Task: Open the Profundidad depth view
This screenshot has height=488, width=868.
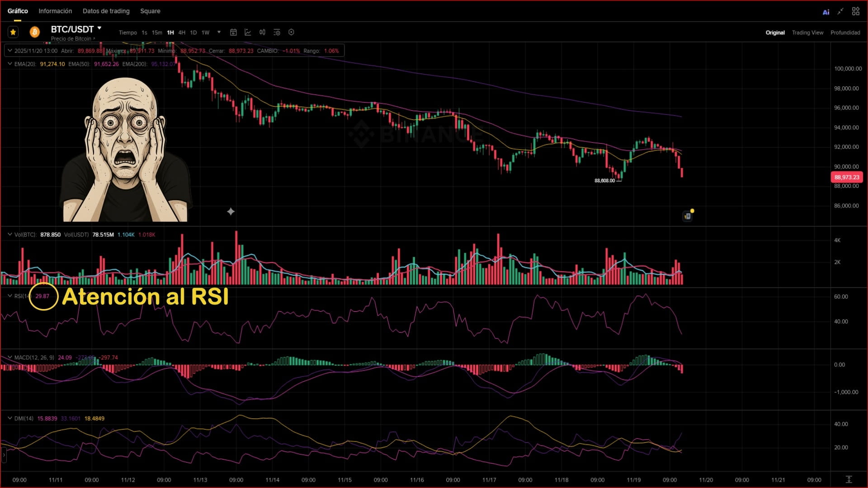Action: pos(845,33)
